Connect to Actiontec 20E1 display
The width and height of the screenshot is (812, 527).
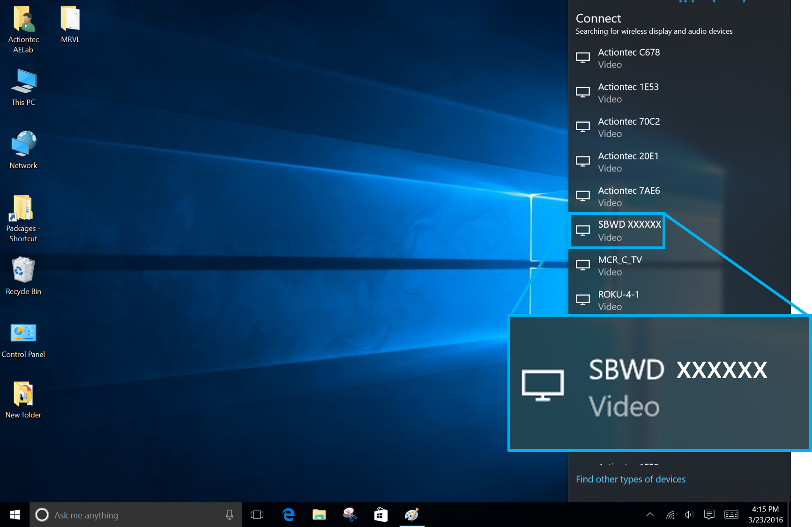[679, 162]
